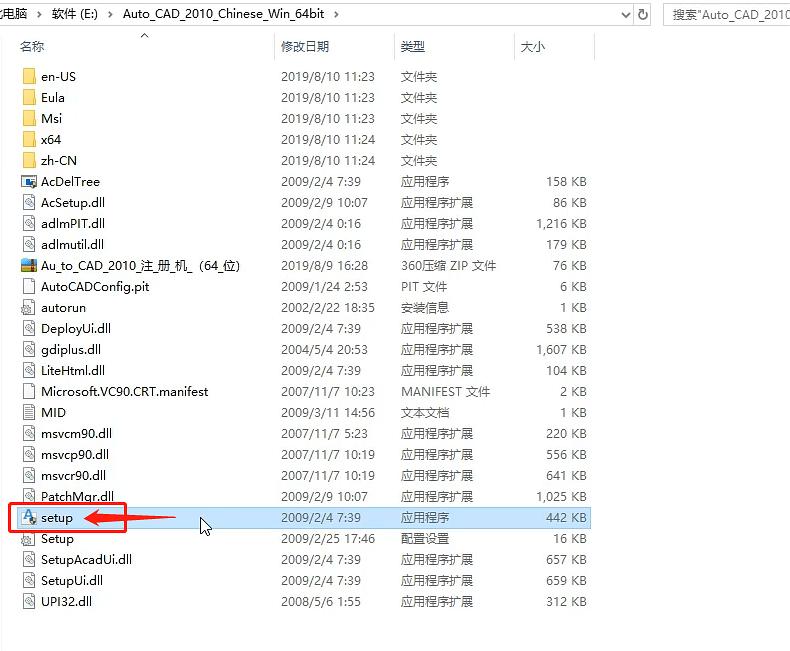The image size is (790, 651).
Task: Click the UPI32.dll file icon
Action: click(x=29, y=602)
